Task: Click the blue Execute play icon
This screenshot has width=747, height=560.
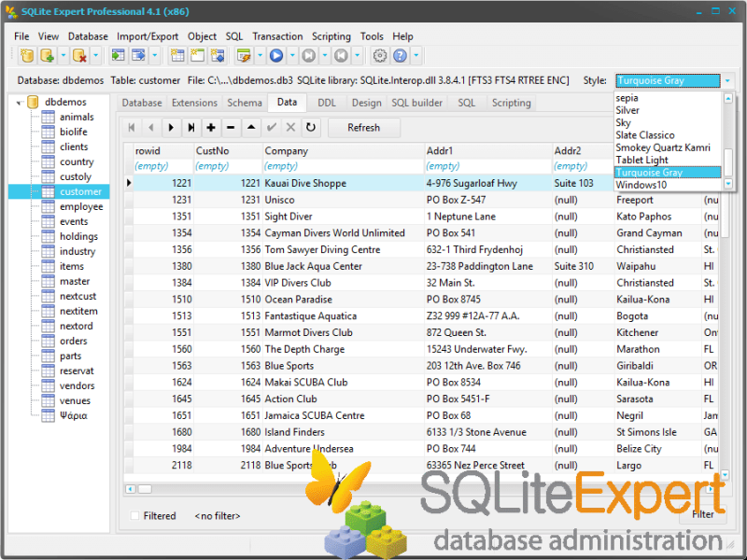Action: tap(276, 56)
